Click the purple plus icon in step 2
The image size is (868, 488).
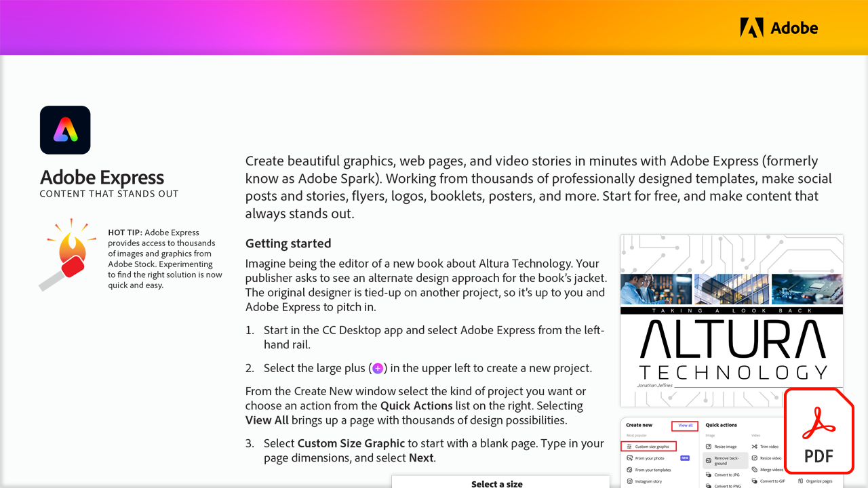coord(378,369)
